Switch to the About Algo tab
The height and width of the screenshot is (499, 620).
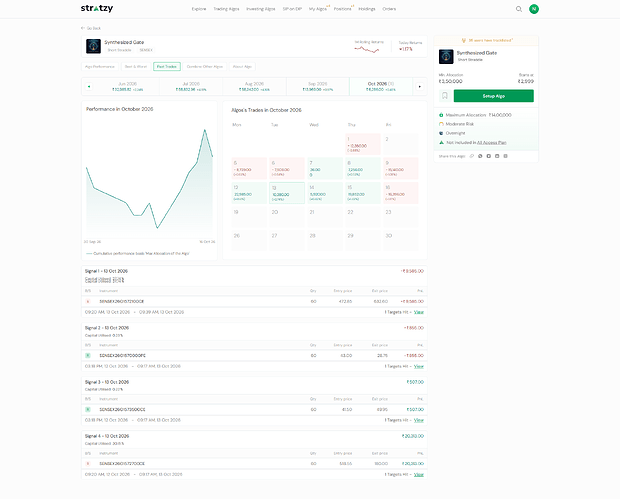click(x=242, y=66)
